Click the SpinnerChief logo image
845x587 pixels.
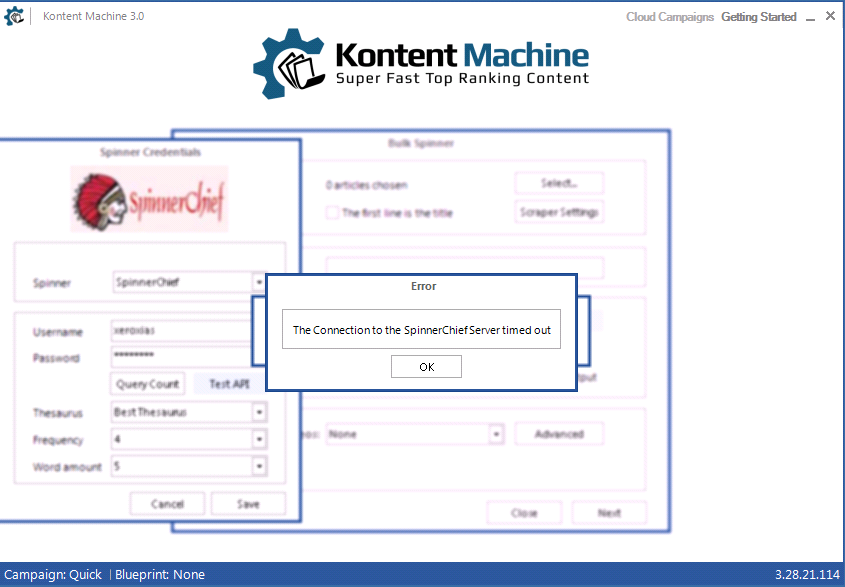coord(150,199)
